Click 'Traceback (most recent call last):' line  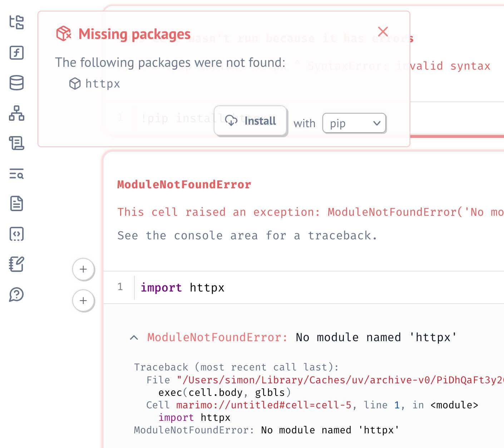pyautogui.click(x=236, y=367)
